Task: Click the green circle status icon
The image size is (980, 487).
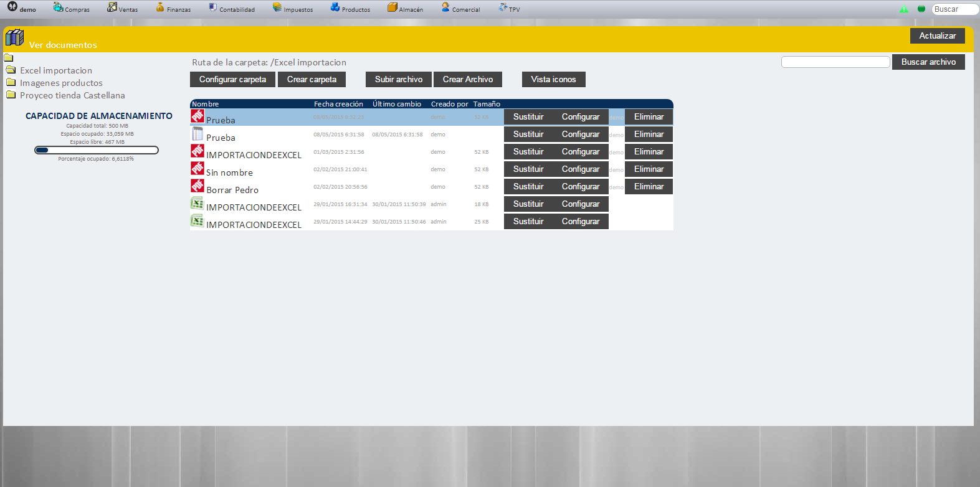Action: coord(921,9)
